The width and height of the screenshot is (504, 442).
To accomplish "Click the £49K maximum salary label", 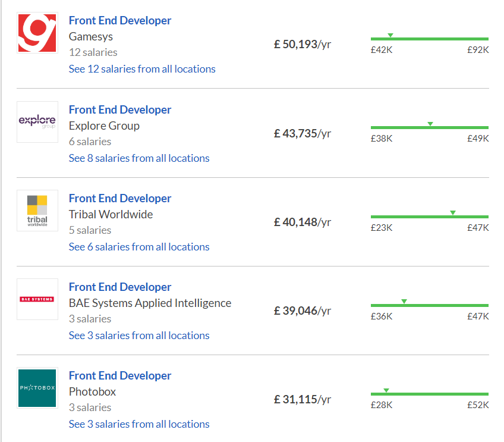I will click(478, 139).
